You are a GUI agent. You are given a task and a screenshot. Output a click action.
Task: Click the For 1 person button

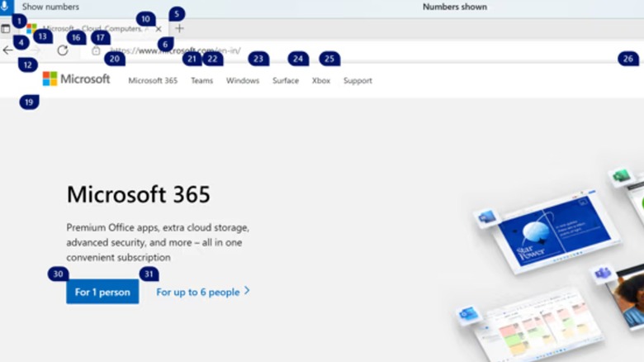(x=102, y=292)
